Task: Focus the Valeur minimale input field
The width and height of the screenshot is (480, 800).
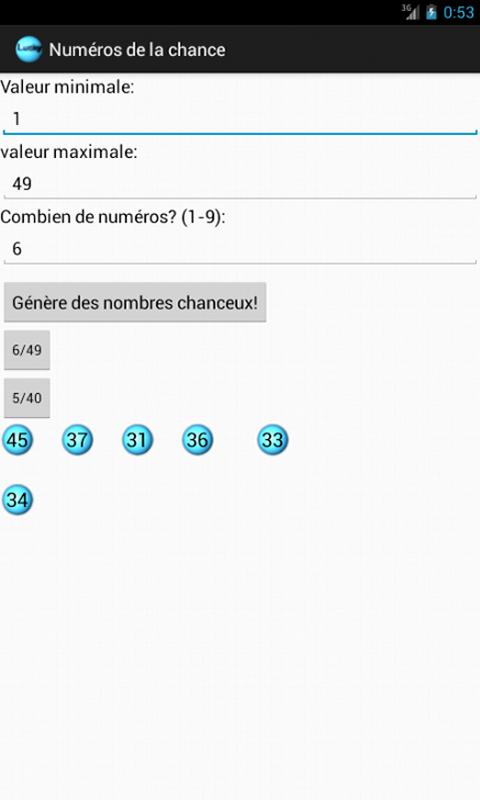Action: (240, 119)
